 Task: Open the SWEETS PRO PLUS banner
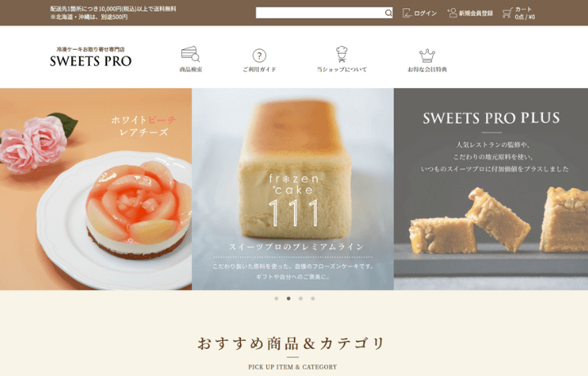(x=491, y=189)
